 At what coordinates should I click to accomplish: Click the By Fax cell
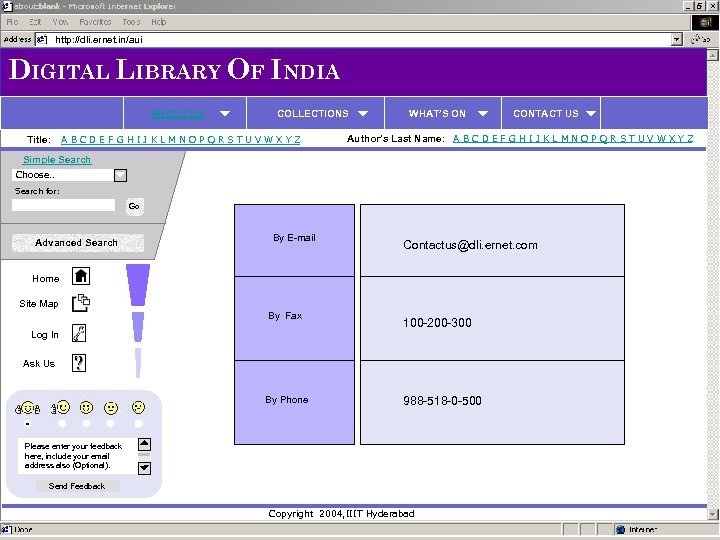tap(294, 319)
